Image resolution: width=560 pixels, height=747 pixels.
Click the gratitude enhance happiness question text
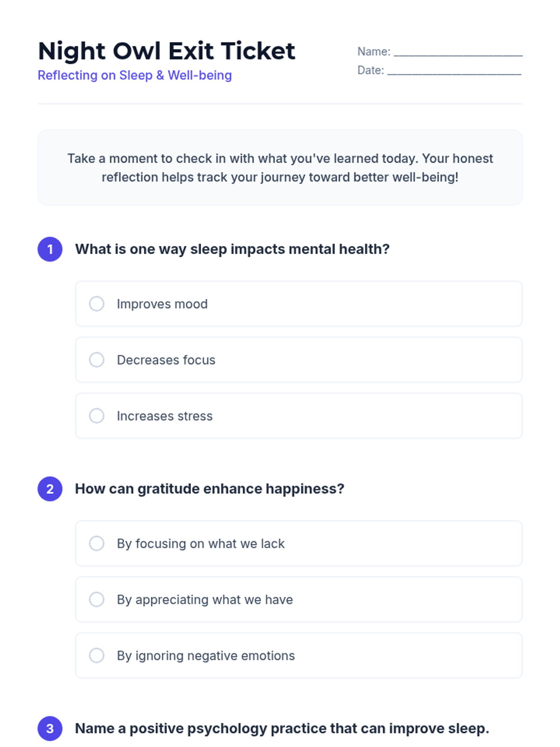pyautogui.click(x=210, y=489)
